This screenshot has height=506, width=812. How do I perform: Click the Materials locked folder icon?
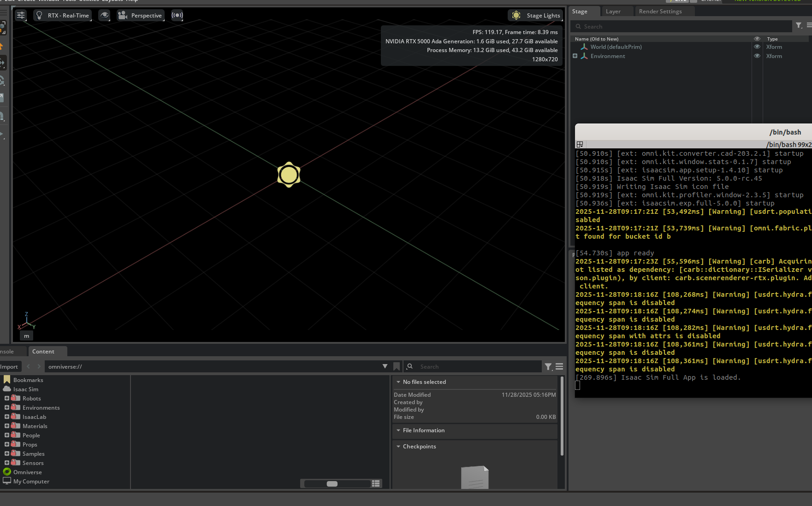pos(16,426)
